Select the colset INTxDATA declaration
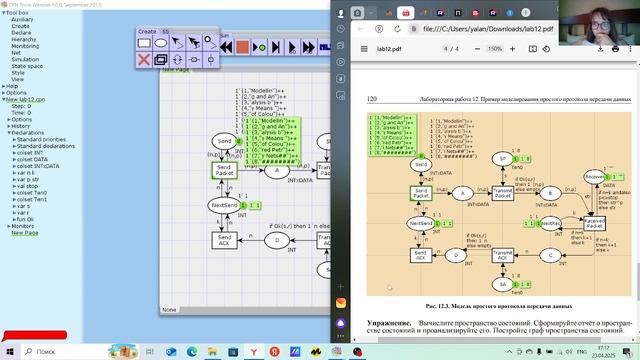This screenshot has width=640, height=360. tap(38, 166)
